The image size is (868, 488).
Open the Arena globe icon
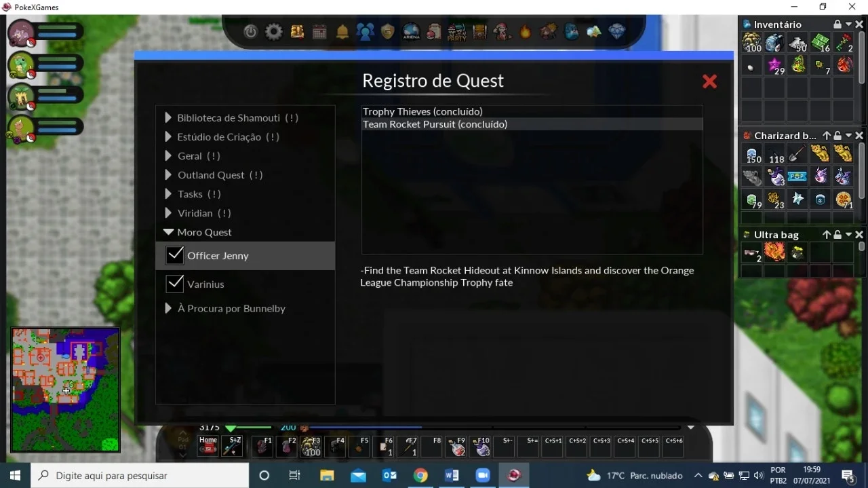[x=411, y=32]
